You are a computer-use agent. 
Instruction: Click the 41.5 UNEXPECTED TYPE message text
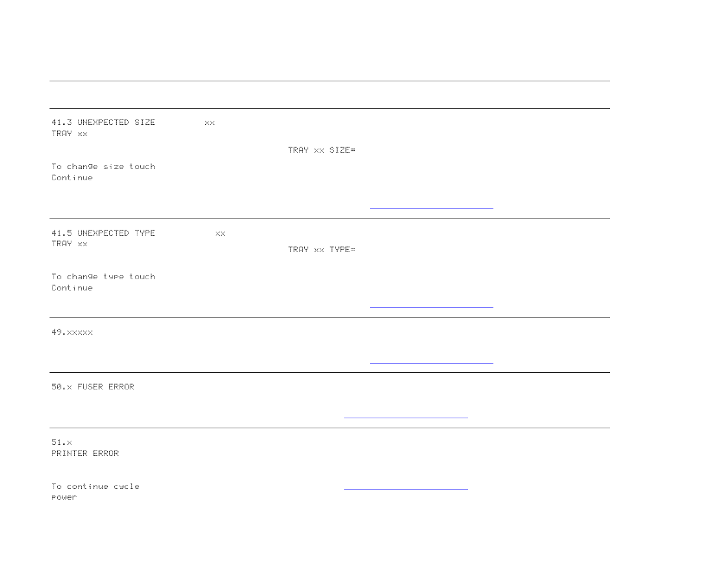tap(103, 233)
